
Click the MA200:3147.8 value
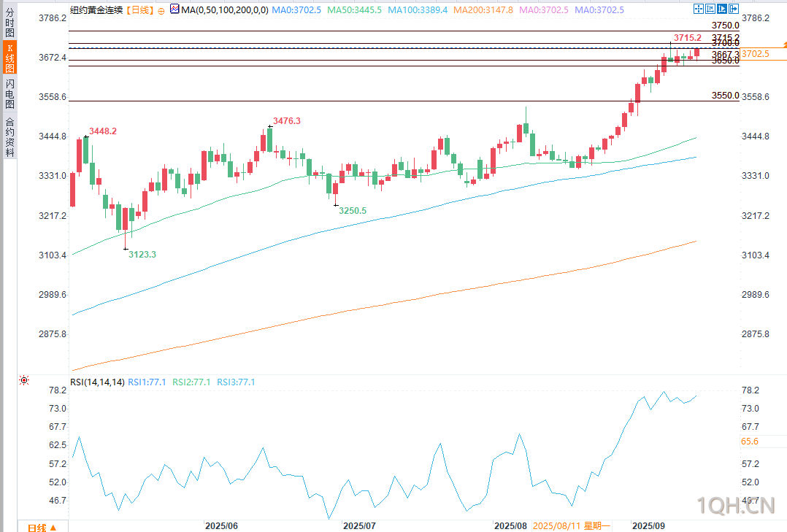pyautogui.click(x=483, y=10)
